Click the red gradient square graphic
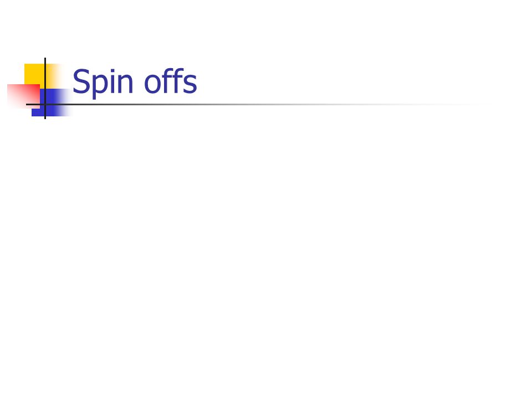The height and width of the screenshot is (399, 532). pyautogui.click(x=24, y=96)
